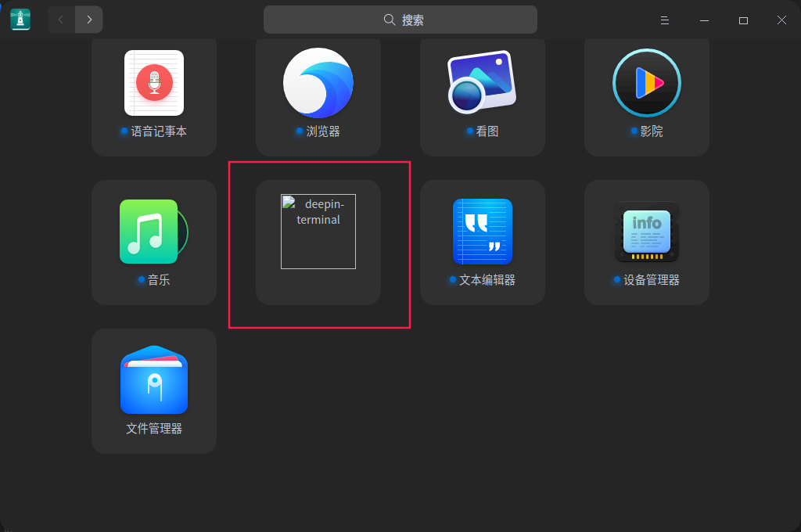Start the 影院 movie player
The image size is (801, 532).
point(646,83)
